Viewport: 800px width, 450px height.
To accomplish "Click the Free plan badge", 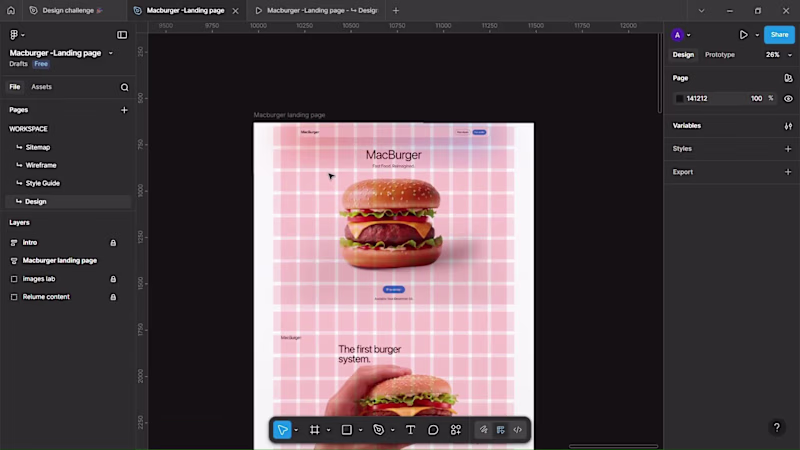I will [41, 64].
